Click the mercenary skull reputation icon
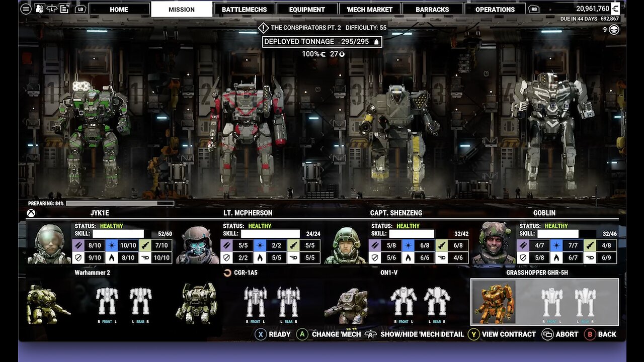The image size is (644, 362). coord(614,30)
